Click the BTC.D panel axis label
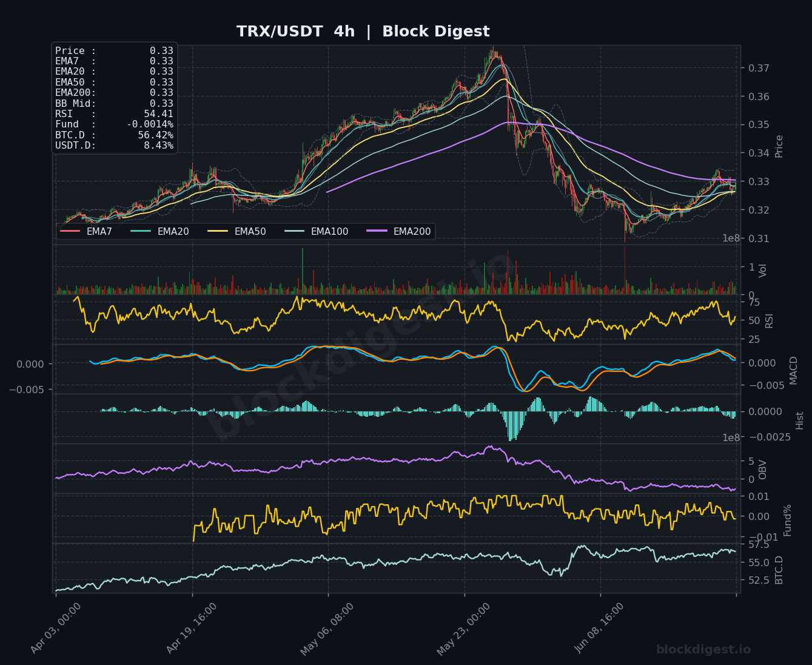 tap(779, 570)
